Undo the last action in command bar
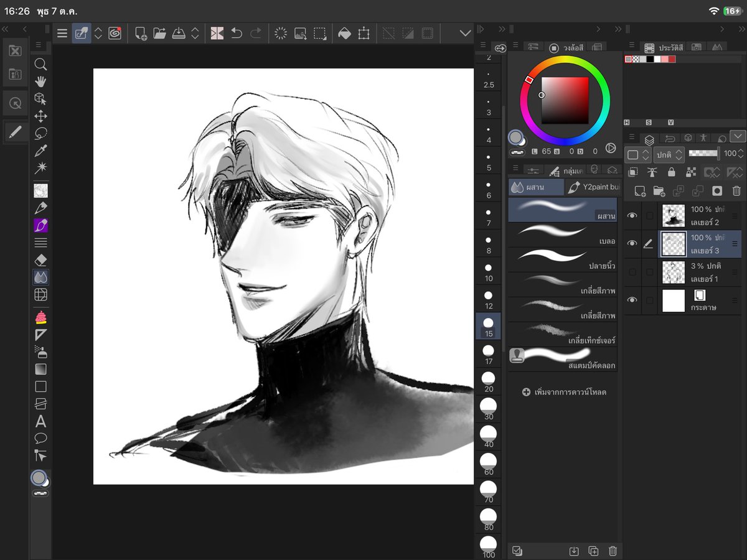Screen dimensions: 747x560 [237, 34]
